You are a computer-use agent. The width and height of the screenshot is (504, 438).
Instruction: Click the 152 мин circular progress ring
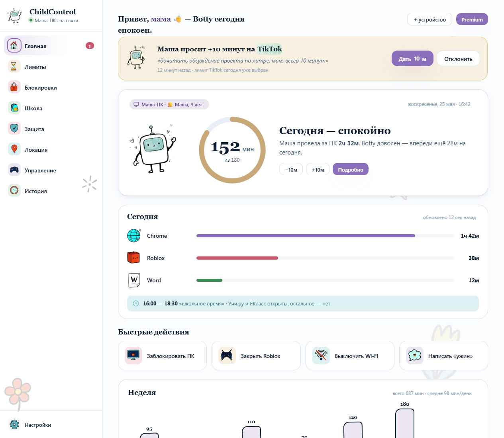click(x=232, y=150)
